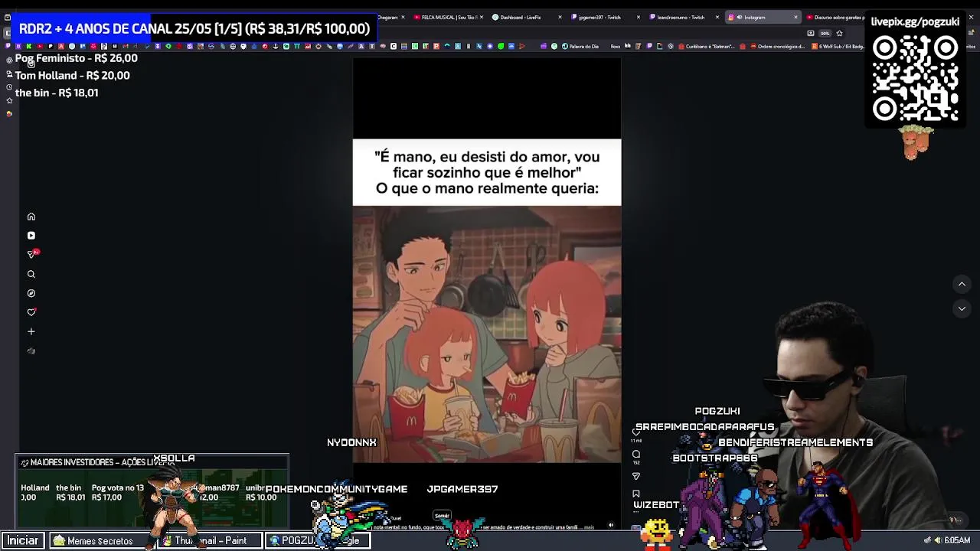
Task: Switch to the Discurso sobre garotas tab
Action: click(835, 17)
